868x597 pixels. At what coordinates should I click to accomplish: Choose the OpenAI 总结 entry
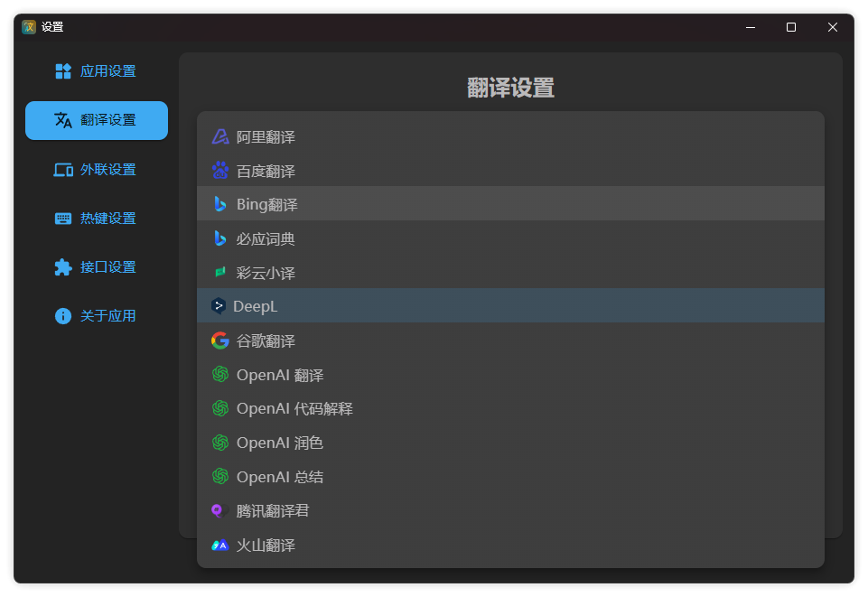tap(280, 477)
